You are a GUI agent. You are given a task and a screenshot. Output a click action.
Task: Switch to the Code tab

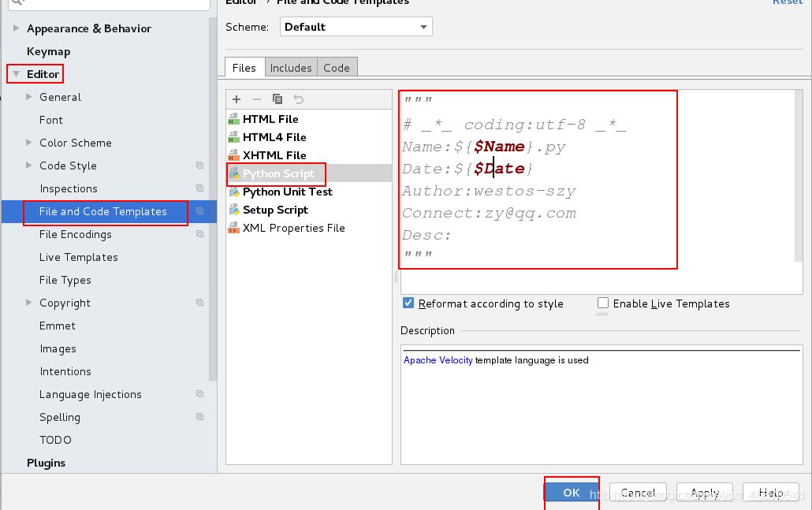337,68
